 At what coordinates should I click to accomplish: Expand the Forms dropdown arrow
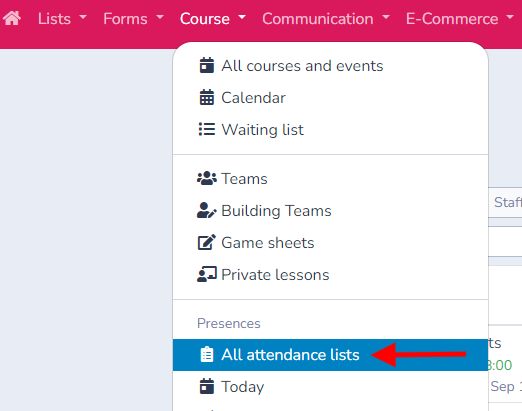[160, 17]
